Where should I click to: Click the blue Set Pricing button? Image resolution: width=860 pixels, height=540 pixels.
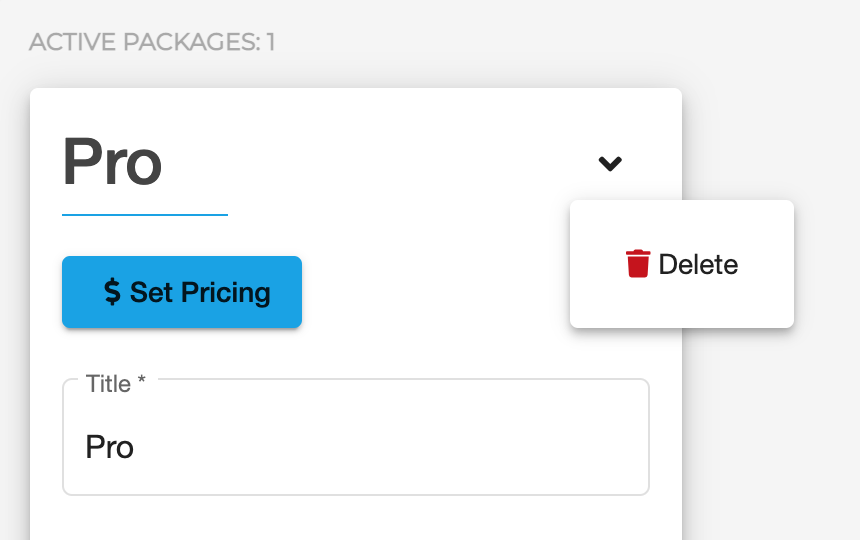click(x=182, y=292)
